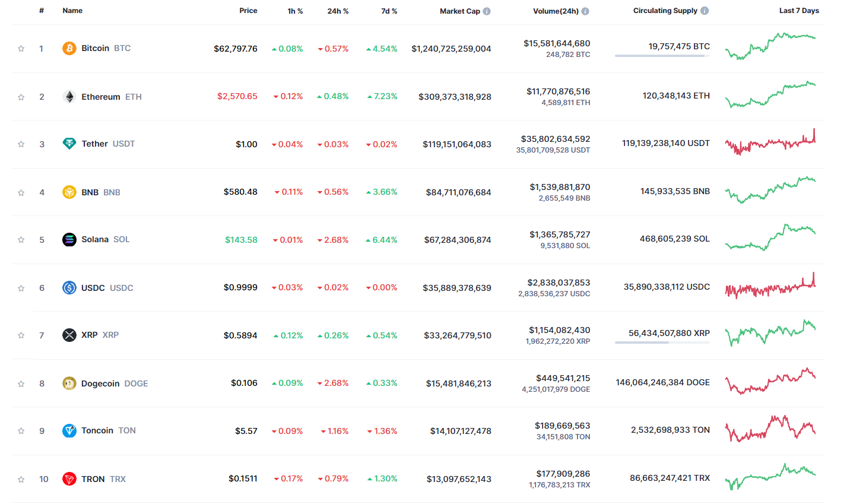Open the BNB coin page
Viewport: 847px width, 504px height.
click(x=101, y=192)
